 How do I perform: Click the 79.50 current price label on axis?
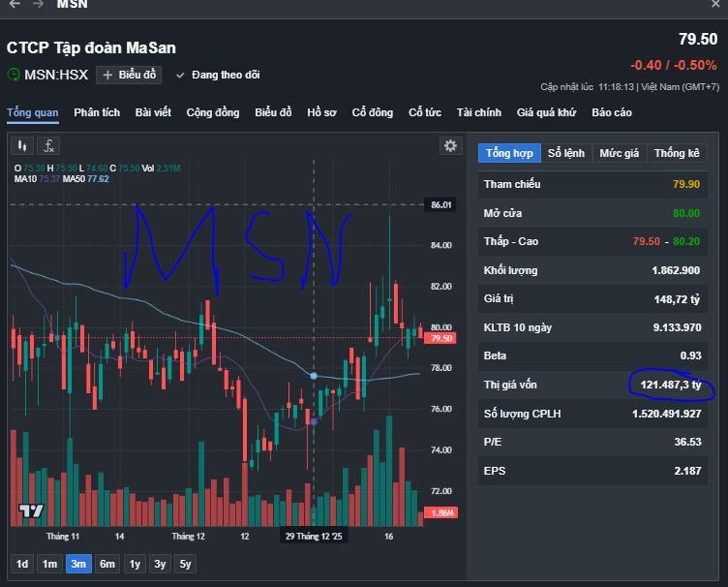pos(440,338)
